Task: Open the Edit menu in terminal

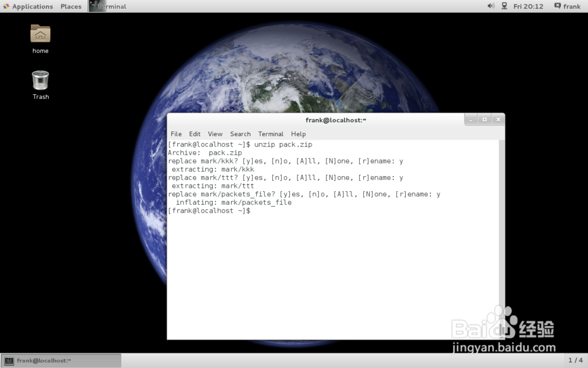Action: pyautogui.click(x=195, y=134)
